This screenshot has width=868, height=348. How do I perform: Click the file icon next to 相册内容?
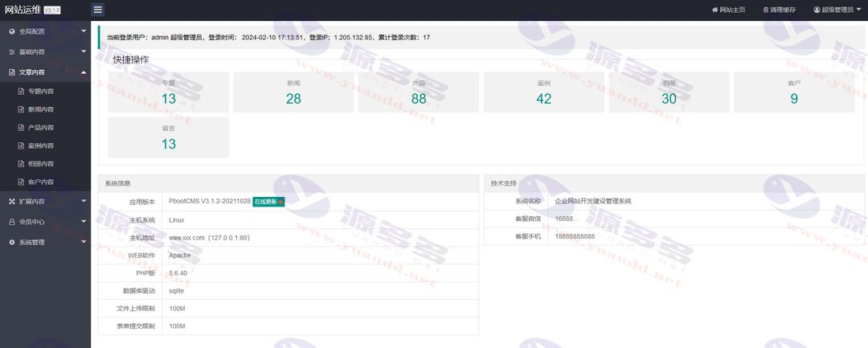(x=21, y=164)
